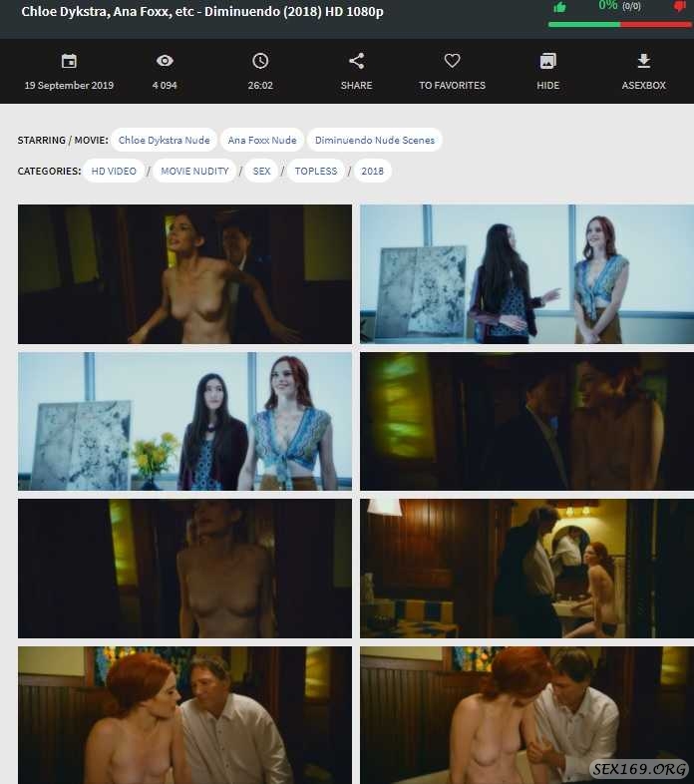The width and height of the screenshot is (694, 784).
Task: Open the Chloe Dykstra tag
Action: [x=164, y=141]
